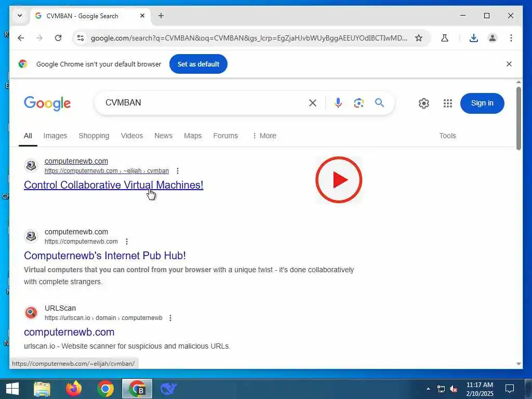Open Computernewb's Internet Pub Hub! result
This screenshot has width=532, height=399.
105,256
